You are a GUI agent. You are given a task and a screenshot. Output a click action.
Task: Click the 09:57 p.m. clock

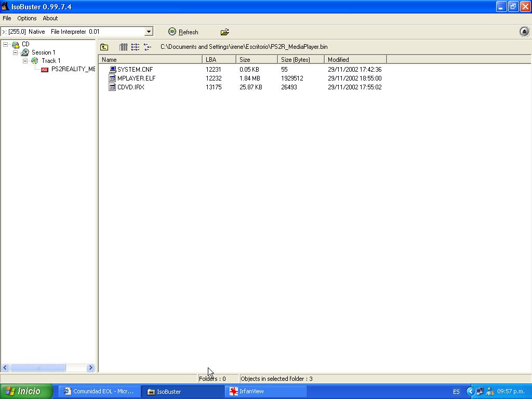point(511,392)
